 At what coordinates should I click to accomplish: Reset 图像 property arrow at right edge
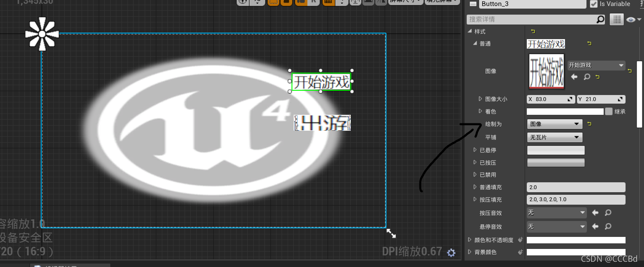629,71
